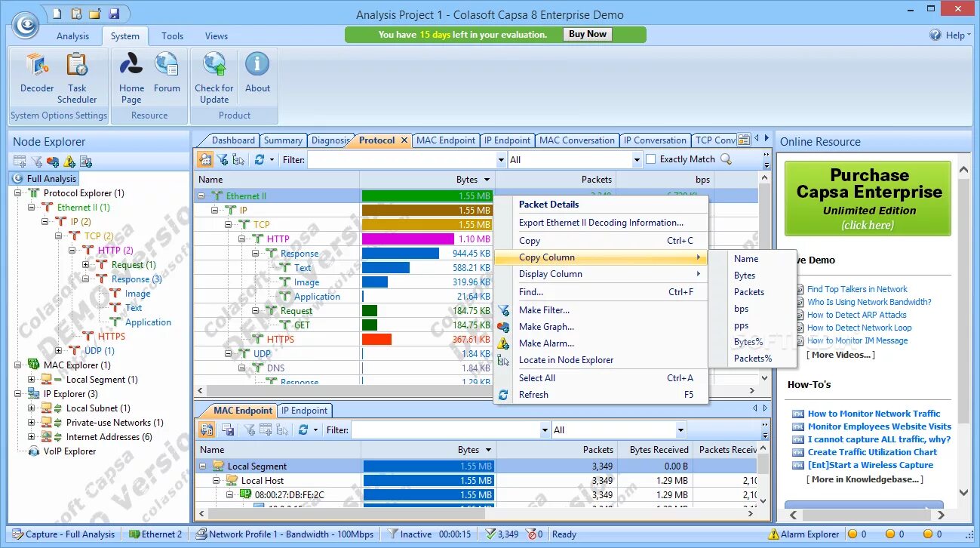This screenshot has height=548, width=980.
Task: Select Bytes% in the Copy Column submenu
Action: [748, 342]
